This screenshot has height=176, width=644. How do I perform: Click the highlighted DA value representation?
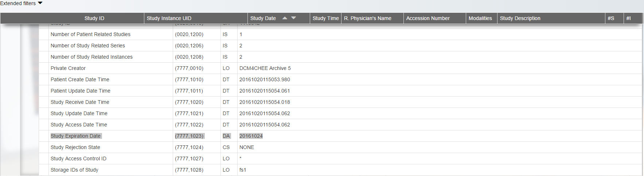pyautogui.click(x=226, y=136)
